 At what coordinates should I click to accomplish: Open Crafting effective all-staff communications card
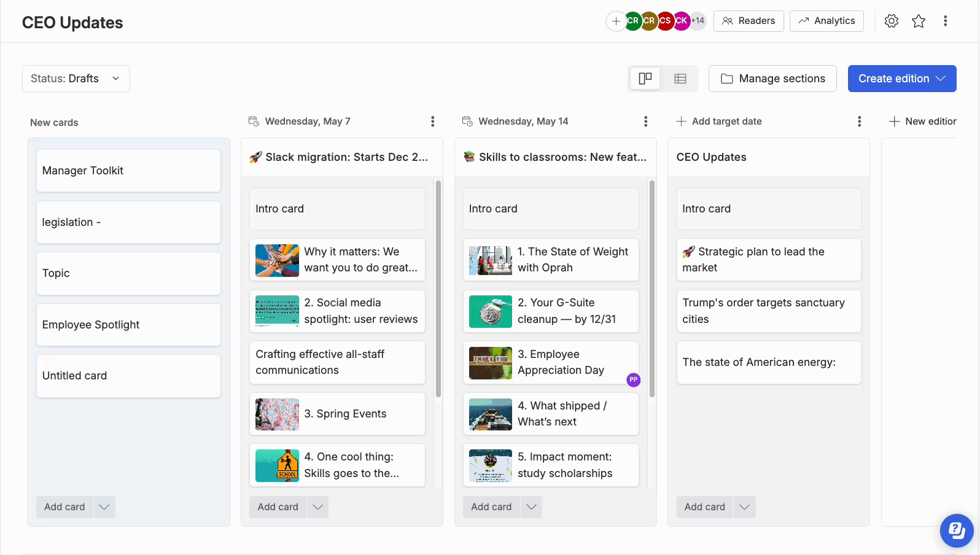[337, 363]
